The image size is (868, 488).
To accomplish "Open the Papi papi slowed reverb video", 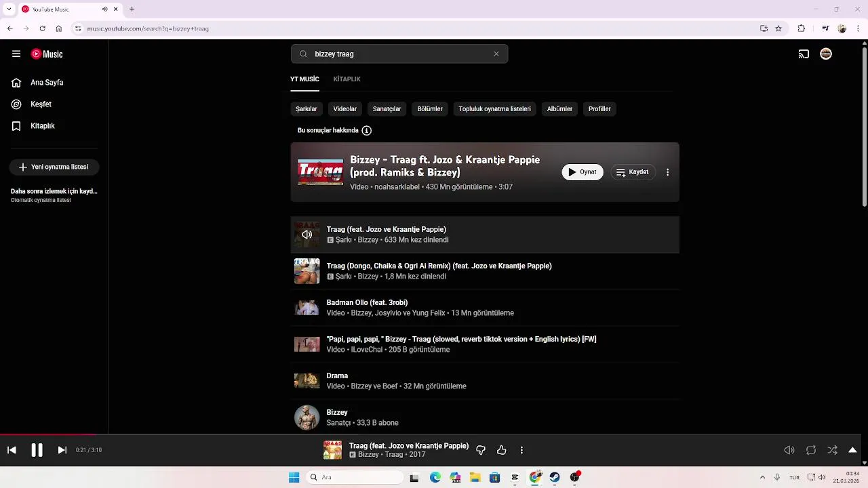I will click(485, 344).
